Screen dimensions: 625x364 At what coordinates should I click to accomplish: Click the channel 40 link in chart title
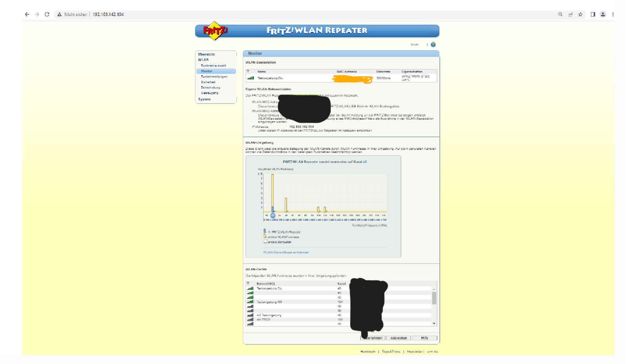[x=365, y=162]
